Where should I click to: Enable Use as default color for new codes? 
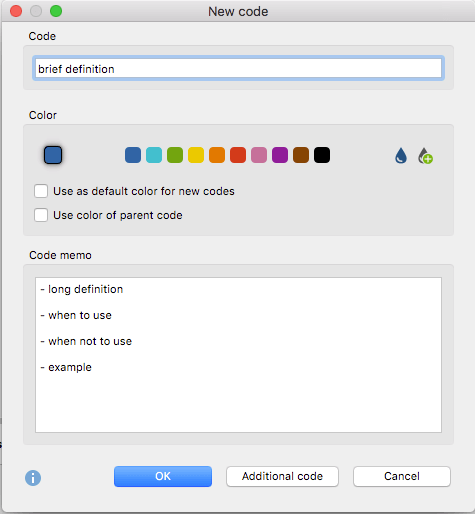pos(41,191)
